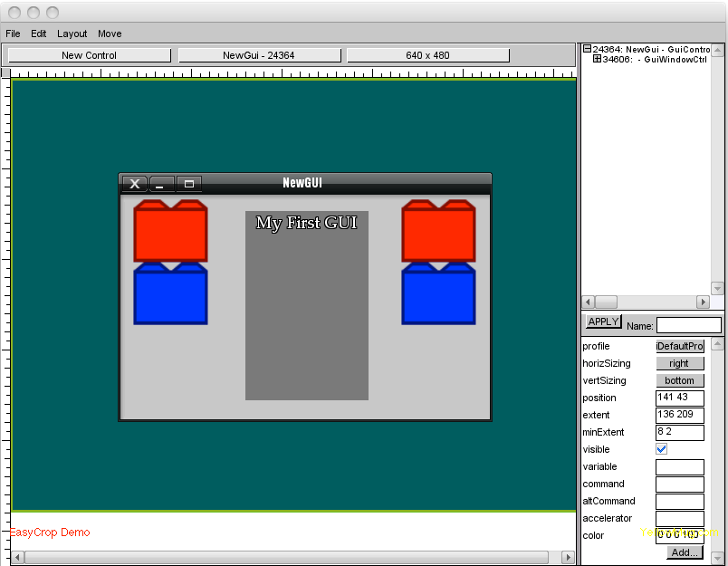
Task: Click the X button on NewGUI window
Action: [x=135, y=184]
